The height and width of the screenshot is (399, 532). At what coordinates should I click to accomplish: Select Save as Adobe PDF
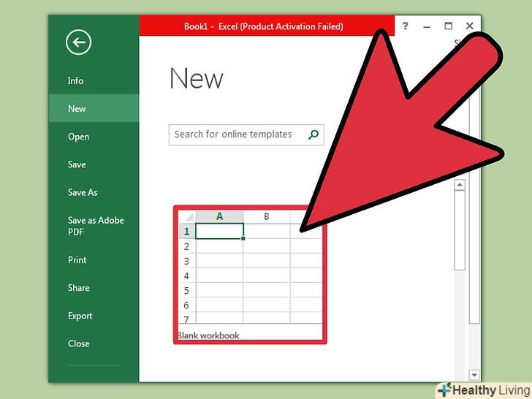tap(96, 226)
